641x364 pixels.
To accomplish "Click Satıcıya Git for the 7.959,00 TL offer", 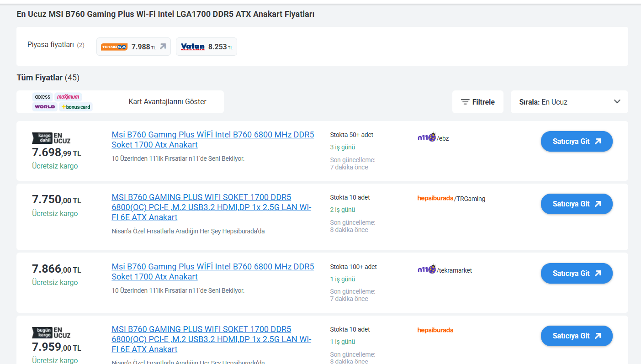I will (577, 336).
